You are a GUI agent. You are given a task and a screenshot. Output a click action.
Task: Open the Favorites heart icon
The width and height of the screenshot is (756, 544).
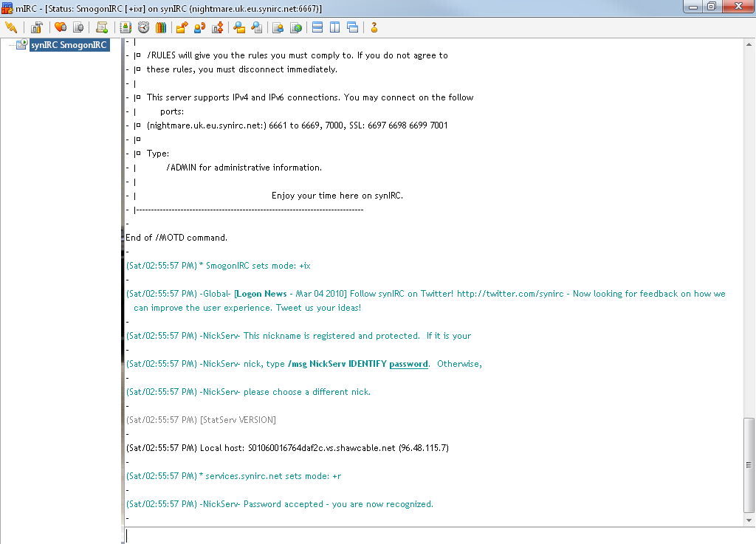(61, 27)
